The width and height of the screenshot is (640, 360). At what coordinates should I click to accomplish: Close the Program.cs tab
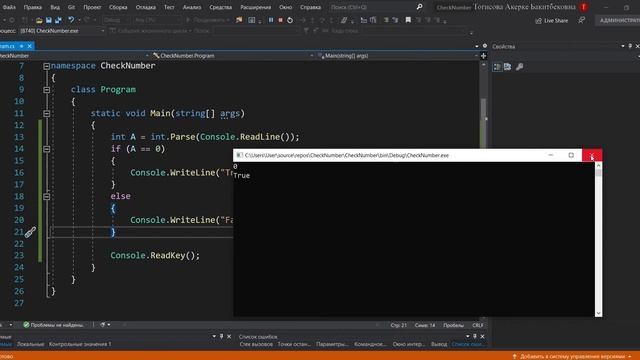29,46
